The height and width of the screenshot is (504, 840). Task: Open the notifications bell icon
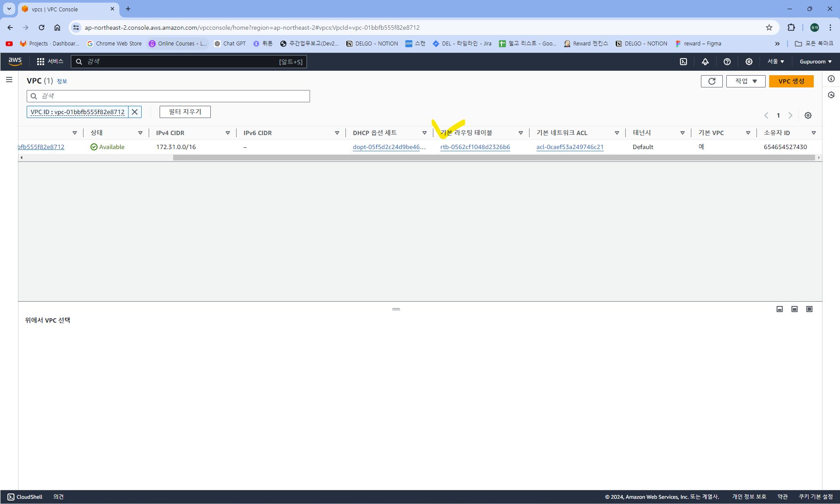[x=705, y=62]
